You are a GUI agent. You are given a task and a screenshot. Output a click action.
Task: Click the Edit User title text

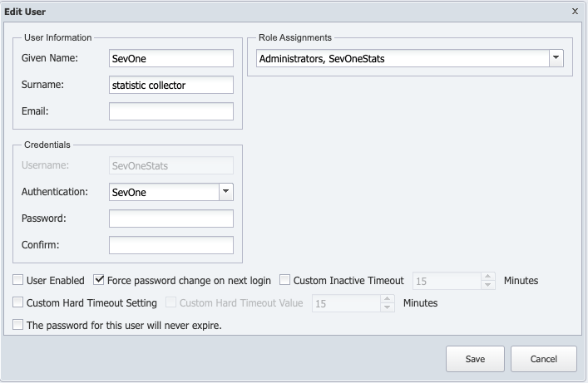tap(25, 12)
